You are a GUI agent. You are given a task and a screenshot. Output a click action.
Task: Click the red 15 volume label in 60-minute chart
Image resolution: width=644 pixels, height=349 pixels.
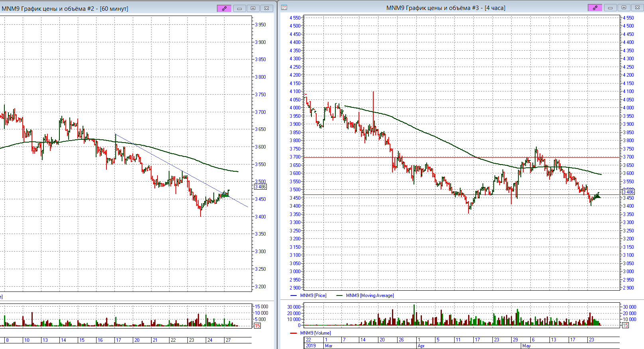click(257, 326)
